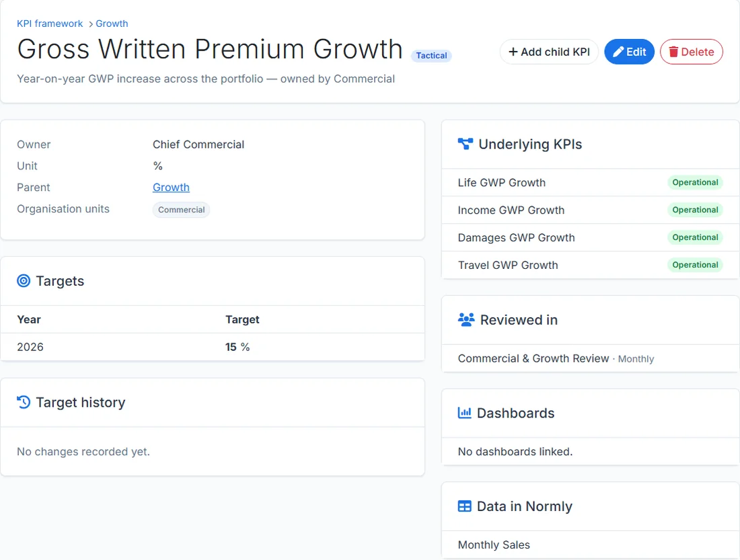Click the Reviewed in people icon
The width and height of the screenshot is (740, 560).
466,319
